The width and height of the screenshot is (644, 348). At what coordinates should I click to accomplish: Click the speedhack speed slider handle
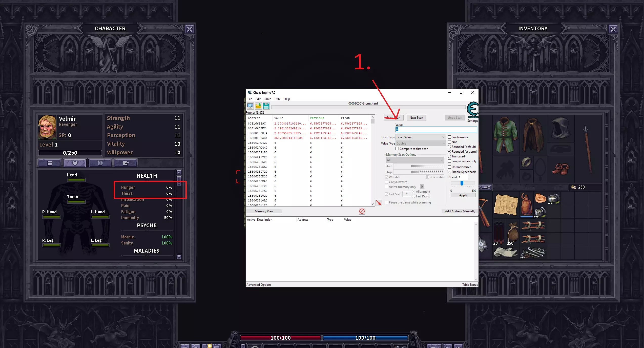[x=462, y=183]
